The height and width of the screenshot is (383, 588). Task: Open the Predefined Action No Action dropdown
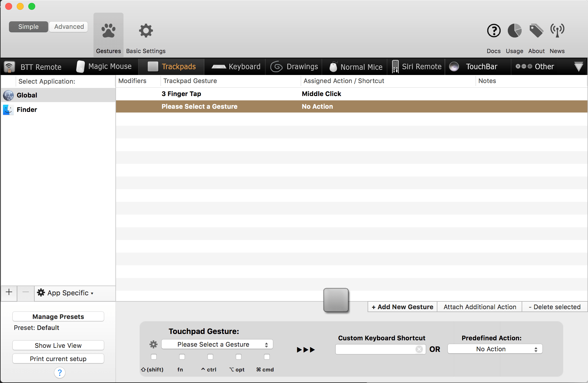[x=495, y=349]
